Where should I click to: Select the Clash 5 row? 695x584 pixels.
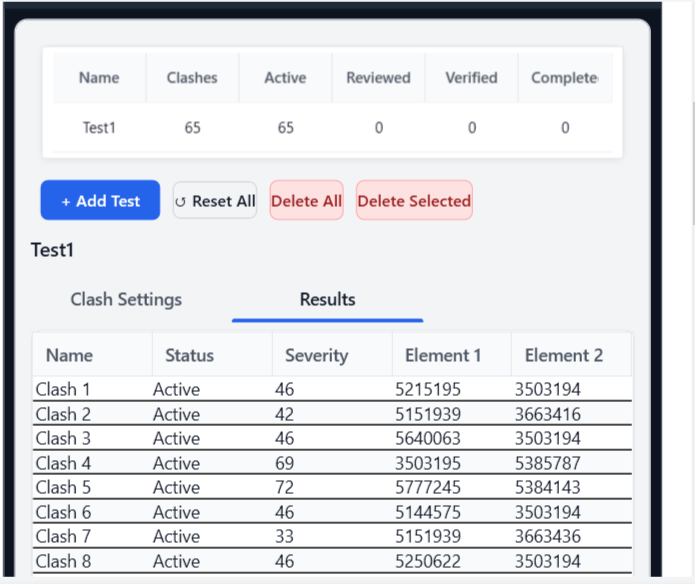pos(332,487)
